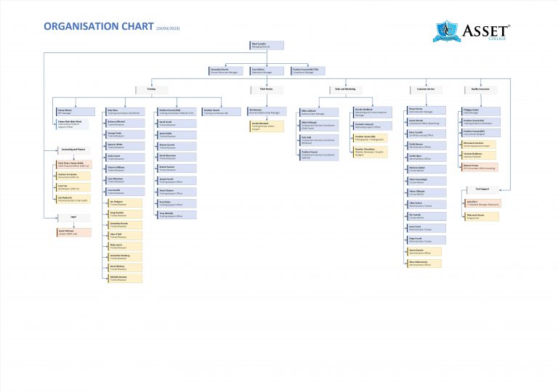Image resolution: width=558 pixels, height=392 pixels.
Task: Select the Accounting and Finance header
Action: pyautogui.click(x=71, y=149)
